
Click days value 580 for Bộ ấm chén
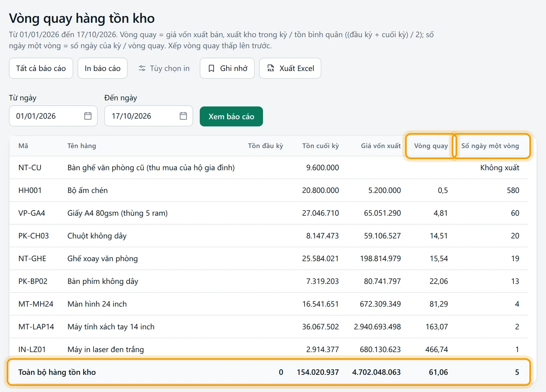pos(513,191)
